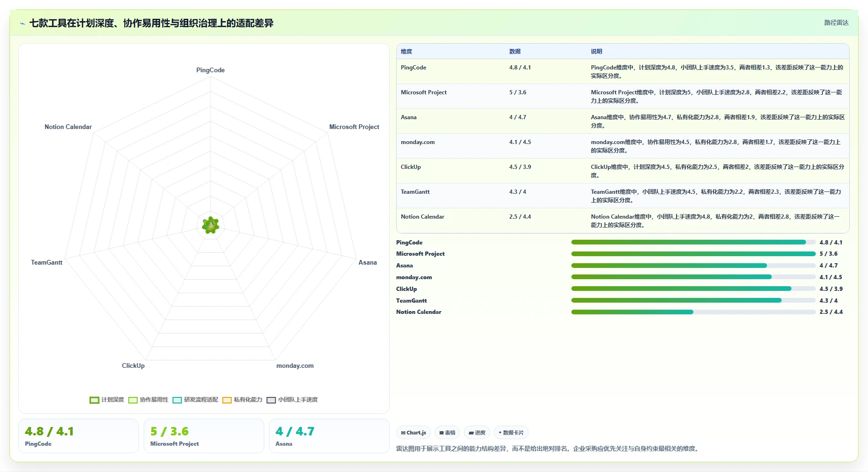Screen dimensions: 868x472
Task: Click the PingCode axis label on radar chart
Action: pyautogui.click(x=210, y=70)
